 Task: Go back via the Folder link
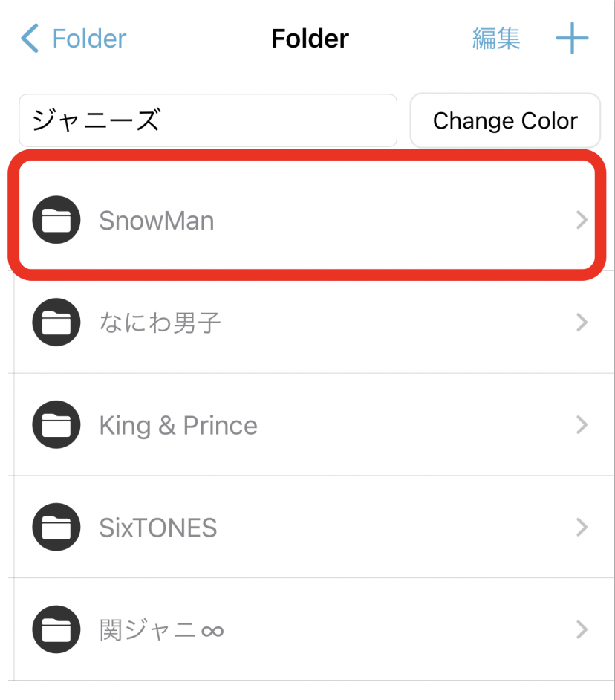pos(89,39)
